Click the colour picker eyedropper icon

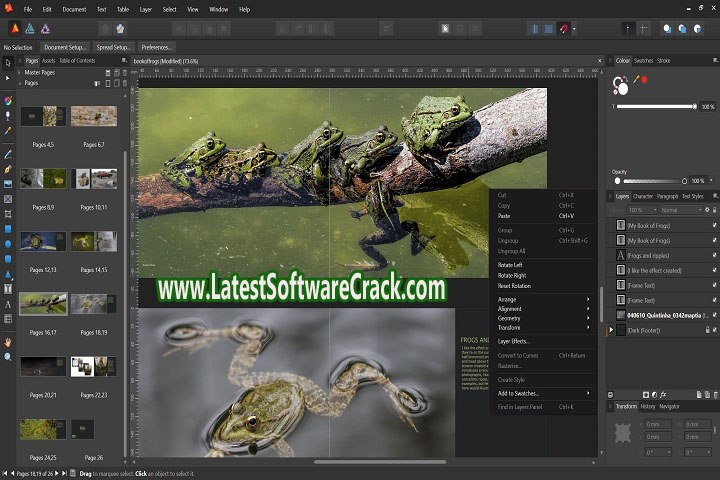click(634, 78)
